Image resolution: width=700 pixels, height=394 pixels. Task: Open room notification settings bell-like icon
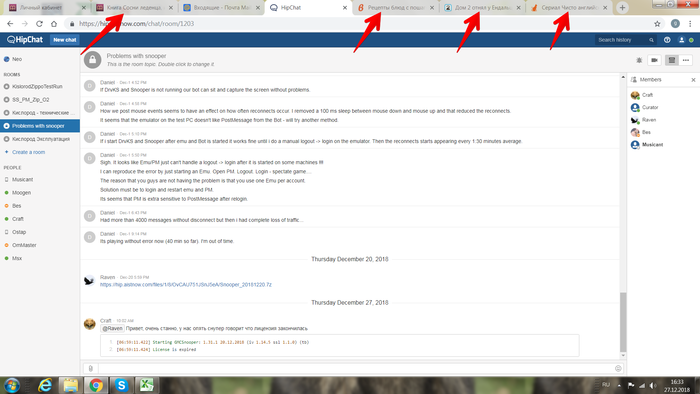coord(639,60)
